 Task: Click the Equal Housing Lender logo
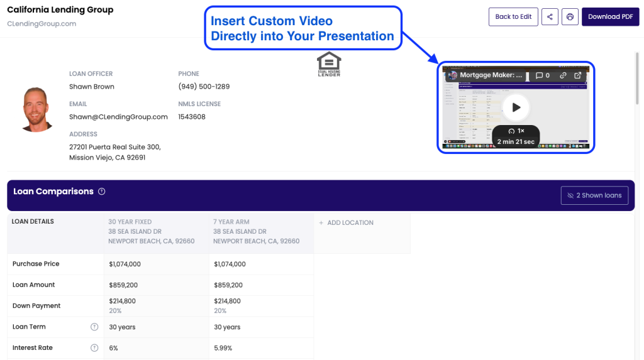329,64
